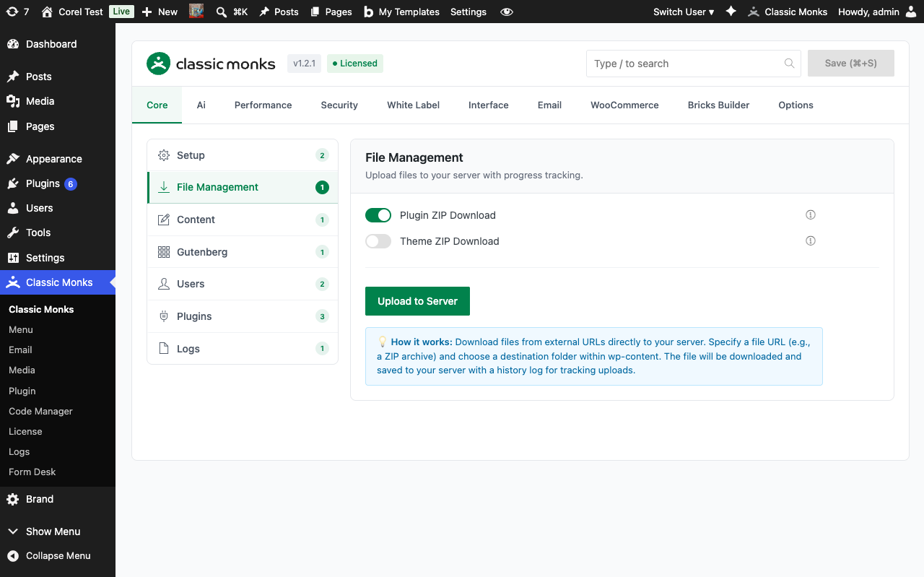Click the search magnifier icon in search box
Viewport: 924px width, 577px height.
click(x=789, y=64)
